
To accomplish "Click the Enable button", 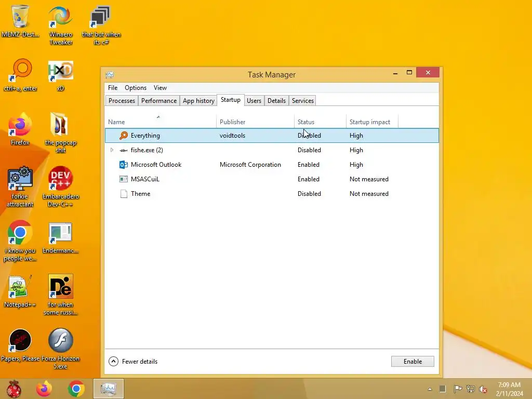I will click(x=413, y=362).
